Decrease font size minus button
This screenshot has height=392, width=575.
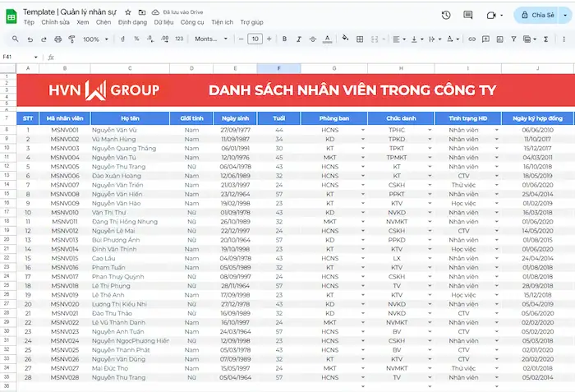[241, 39]
